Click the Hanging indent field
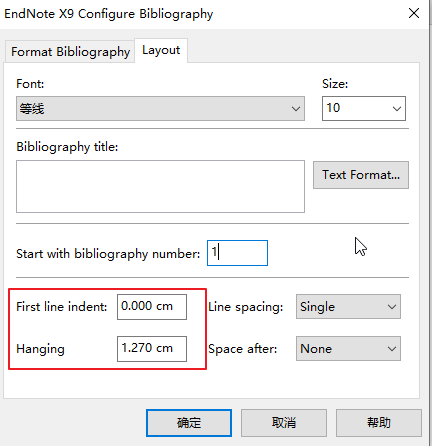Image resolution: width=432 pixels, height=446 pixels. click(152, 349)
